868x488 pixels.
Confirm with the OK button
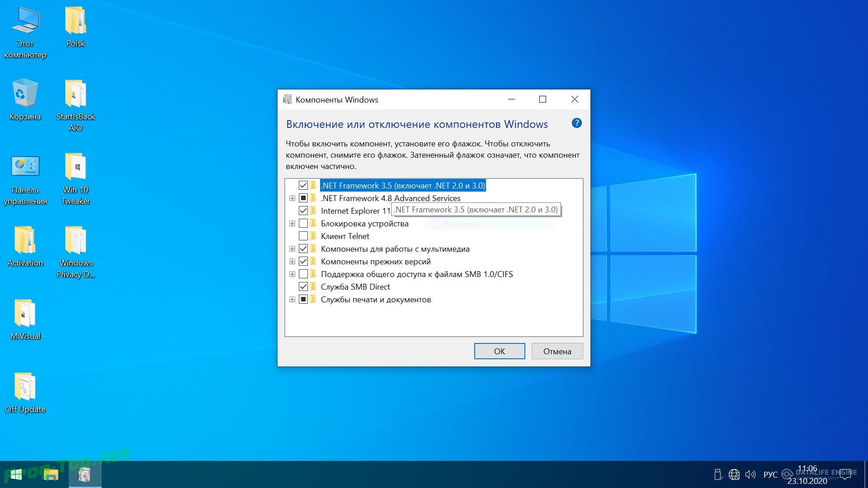500,351
